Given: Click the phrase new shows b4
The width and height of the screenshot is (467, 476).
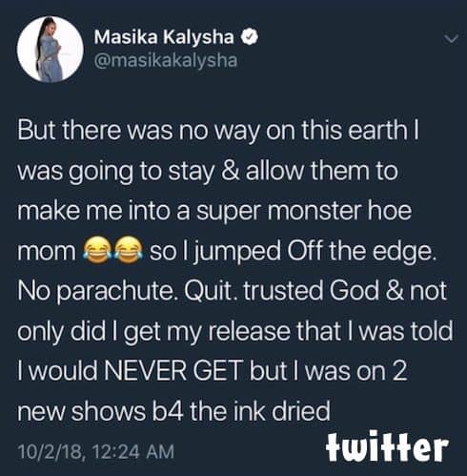Looking at the screenshot, I should [100, 411].
